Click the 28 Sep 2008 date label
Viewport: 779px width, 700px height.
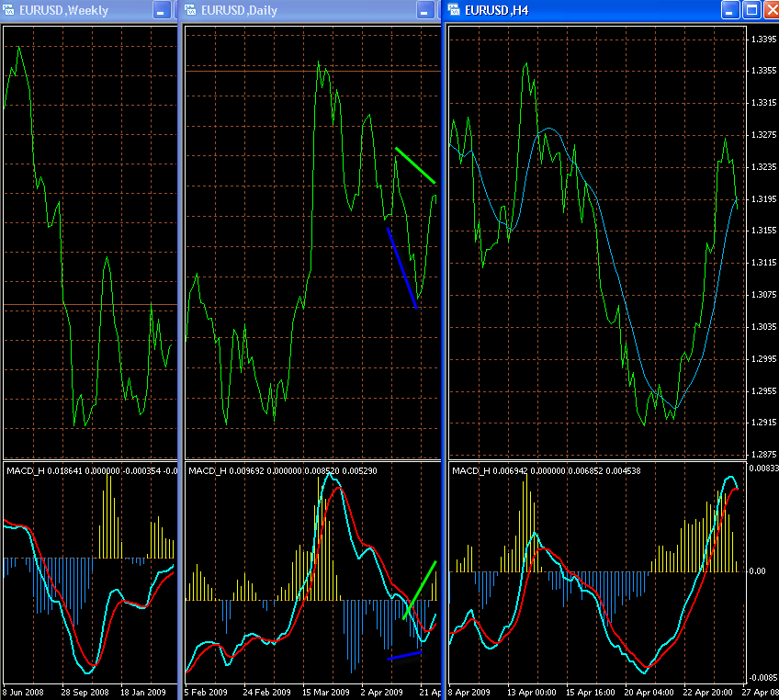pos(85,692)
